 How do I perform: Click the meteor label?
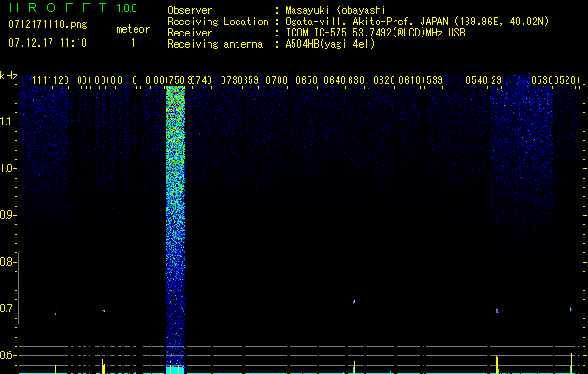[x=133, y=29]
